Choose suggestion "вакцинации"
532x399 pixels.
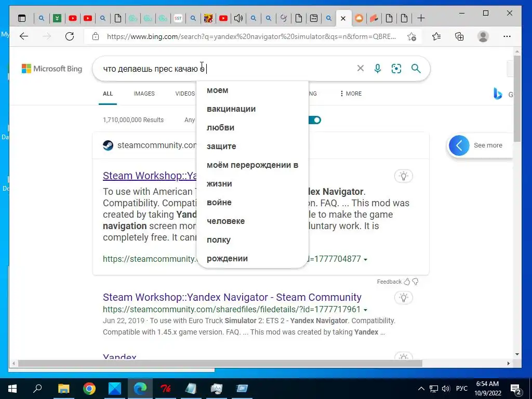click(252, 109)
